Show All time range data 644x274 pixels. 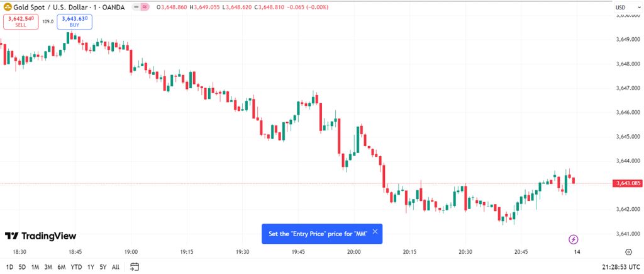coord(116,267)
